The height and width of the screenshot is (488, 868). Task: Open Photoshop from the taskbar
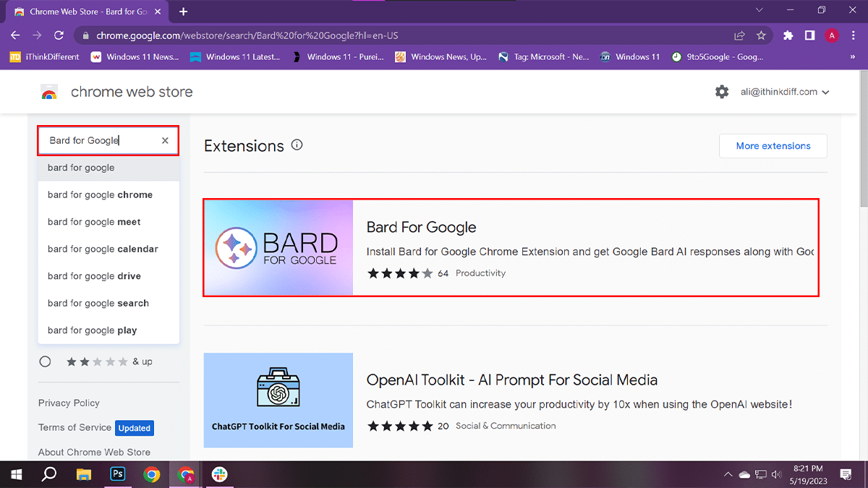[117, 474]
